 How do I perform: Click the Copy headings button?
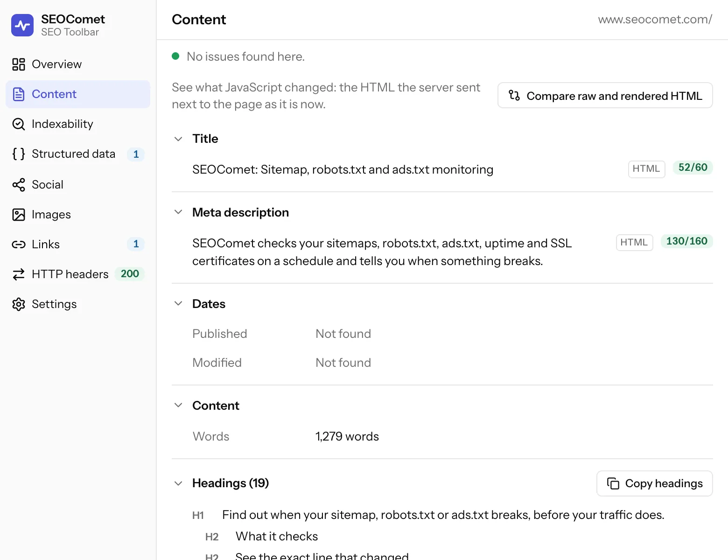pyautogui.click(x=655, y=483)
